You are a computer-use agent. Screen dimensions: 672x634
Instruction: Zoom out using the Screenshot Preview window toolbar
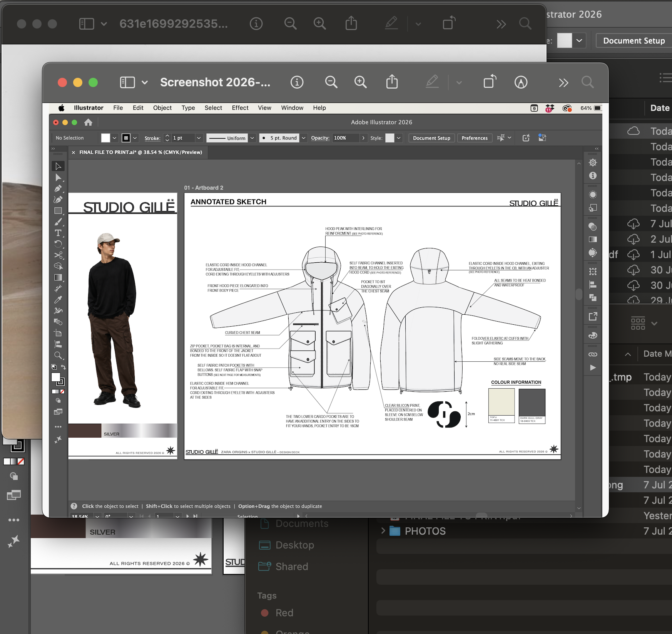point(331,82)
